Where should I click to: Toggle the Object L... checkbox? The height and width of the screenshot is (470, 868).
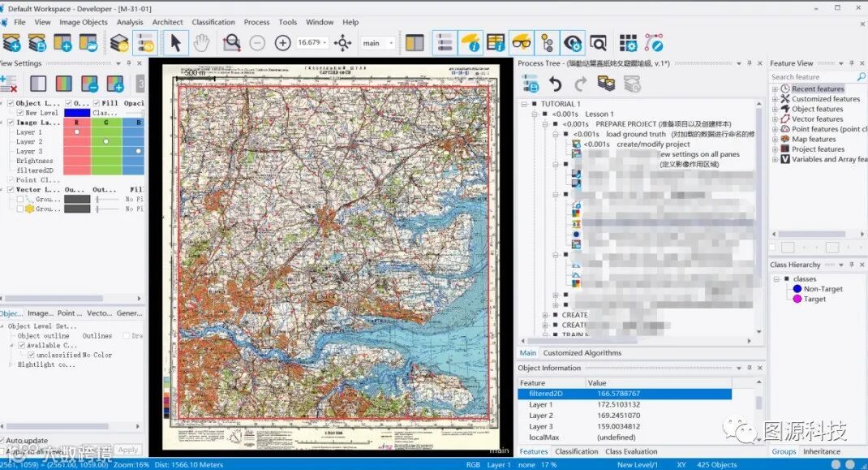click(x=11, y=103)
